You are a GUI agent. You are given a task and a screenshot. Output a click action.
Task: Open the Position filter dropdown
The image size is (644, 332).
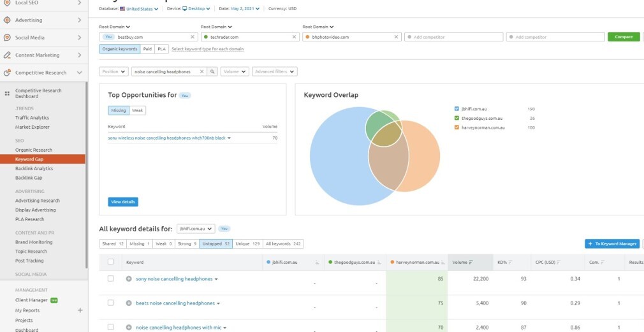coord(113,71)
